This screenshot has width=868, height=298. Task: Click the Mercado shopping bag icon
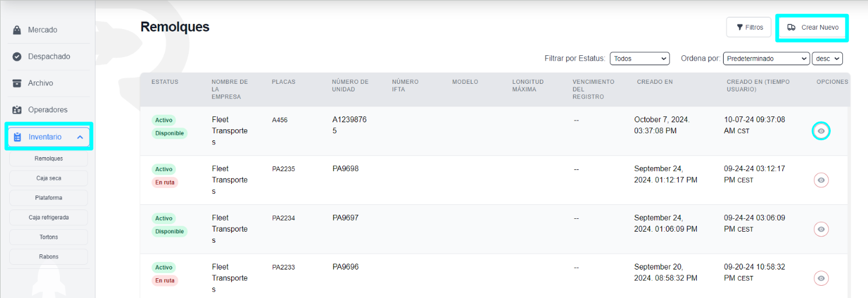17,30
